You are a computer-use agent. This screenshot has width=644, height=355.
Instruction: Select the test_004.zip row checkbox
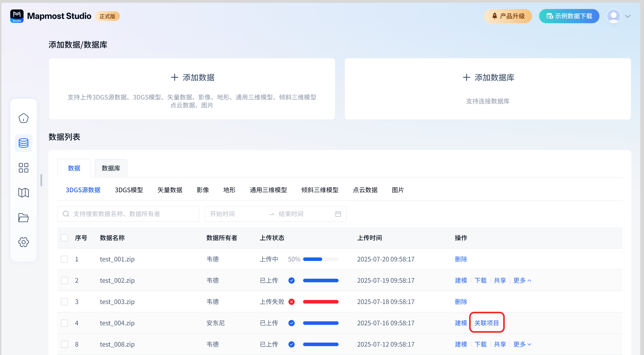click(64, 323)
